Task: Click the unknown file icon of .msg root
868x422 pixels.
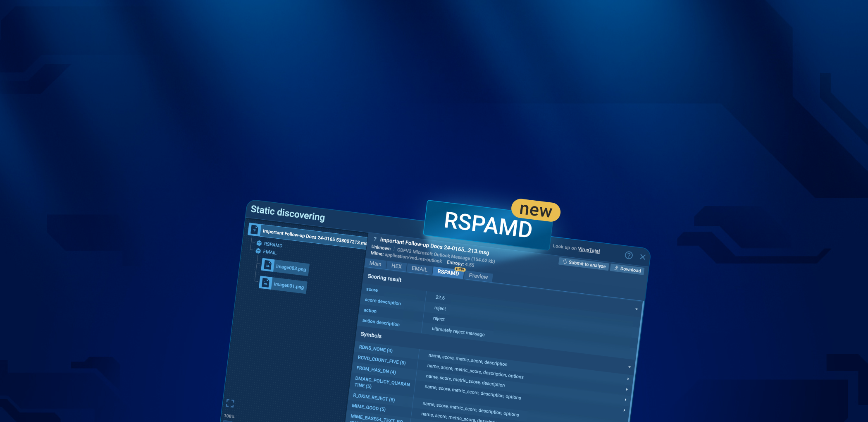Action: point(255,230)
